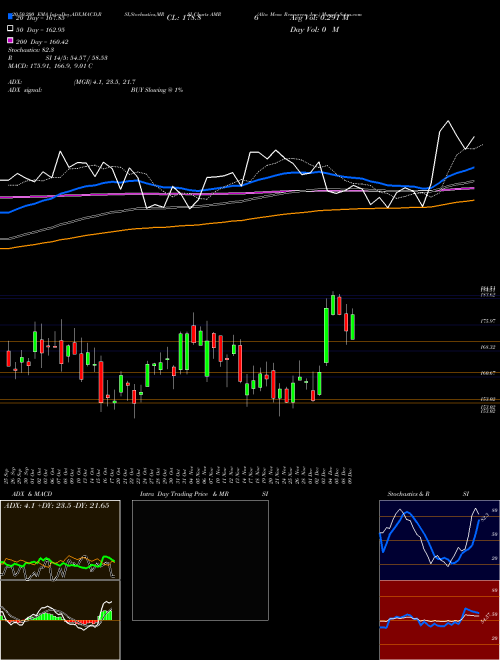The image size is (500, 660).
Task: Click the 'ADX: 4.1 +DY: 23.5 -DY: 21.65' header
Action: 56,506
